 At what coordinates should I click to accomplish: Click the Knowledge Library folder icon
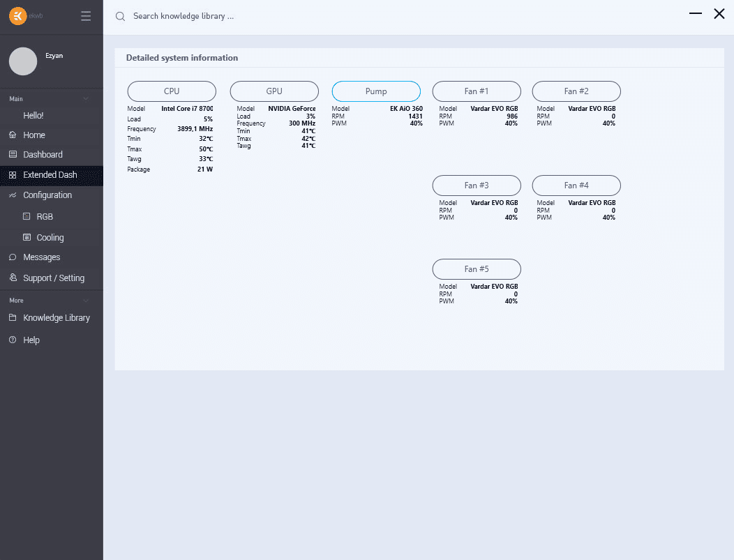click(13, 318)
